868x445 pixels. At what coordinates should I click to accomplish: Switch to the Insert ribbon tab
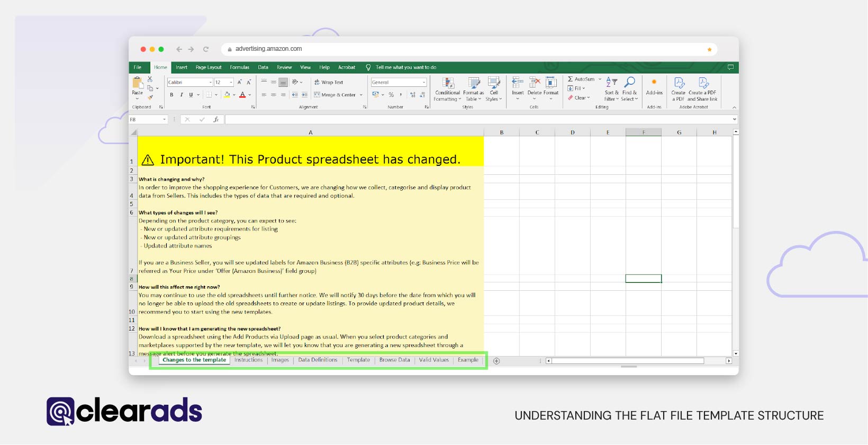(182, 67)
